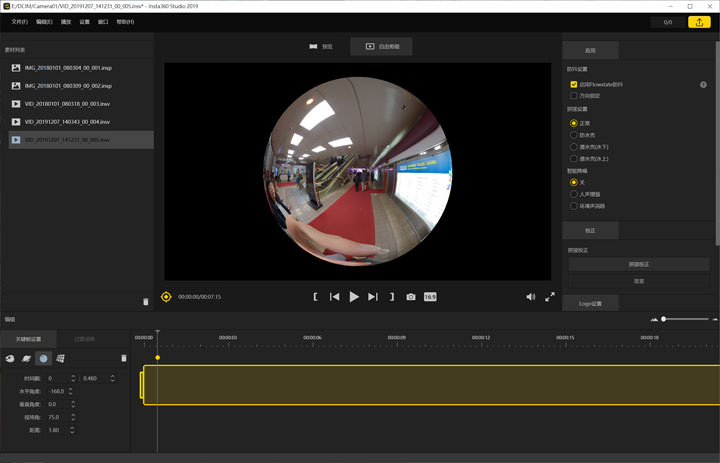Screen dimensions: 720x463
Task: Select the crystal ball view mode icon
Action: 43,358
